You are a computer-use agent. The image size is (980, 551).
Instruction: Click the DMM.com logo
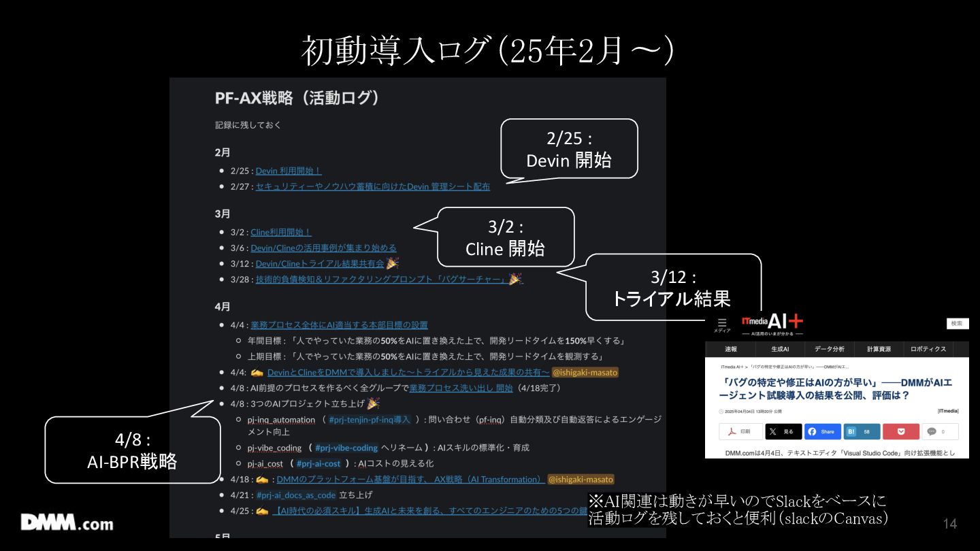[x=67, y=523]
